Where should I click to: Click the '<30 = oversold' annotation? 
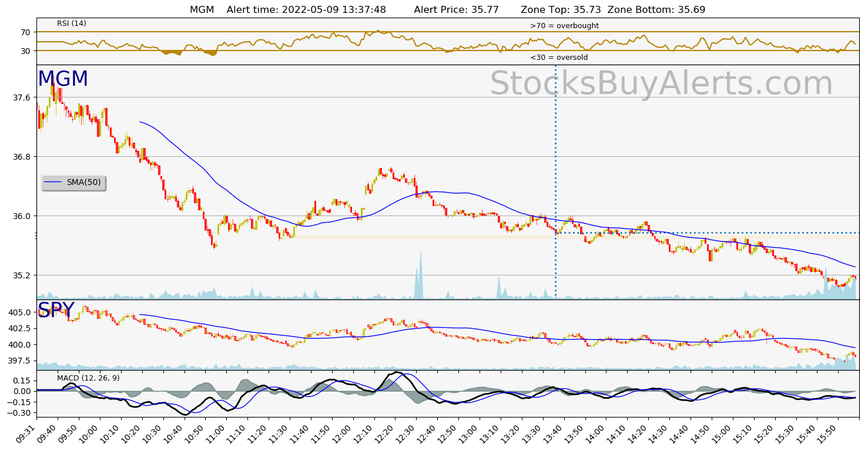(559, 58)
